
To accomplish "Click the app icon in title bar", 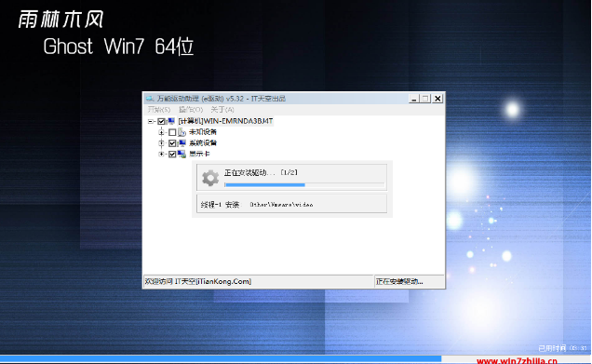I will (x=150, y=99).
